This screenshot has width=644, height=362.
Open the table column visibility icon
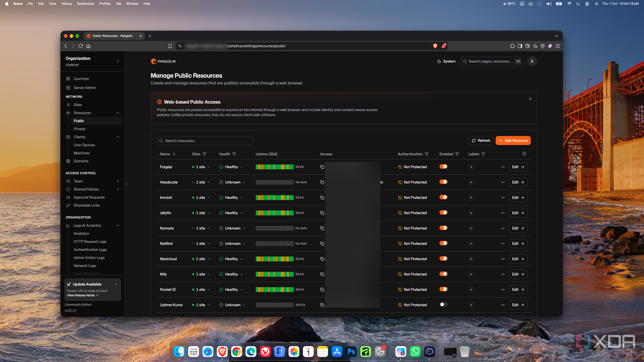coord(524,154)
